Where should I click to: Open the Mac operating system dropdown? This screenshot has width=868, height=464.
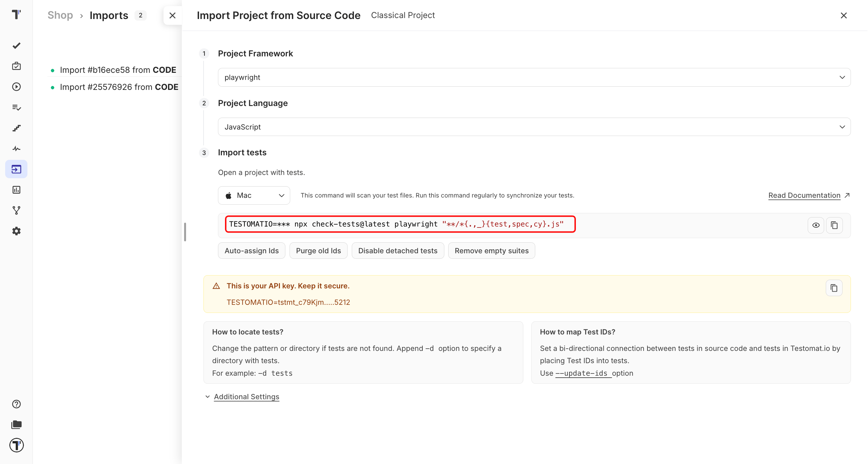pyautogui.click(x=254, y=195)
